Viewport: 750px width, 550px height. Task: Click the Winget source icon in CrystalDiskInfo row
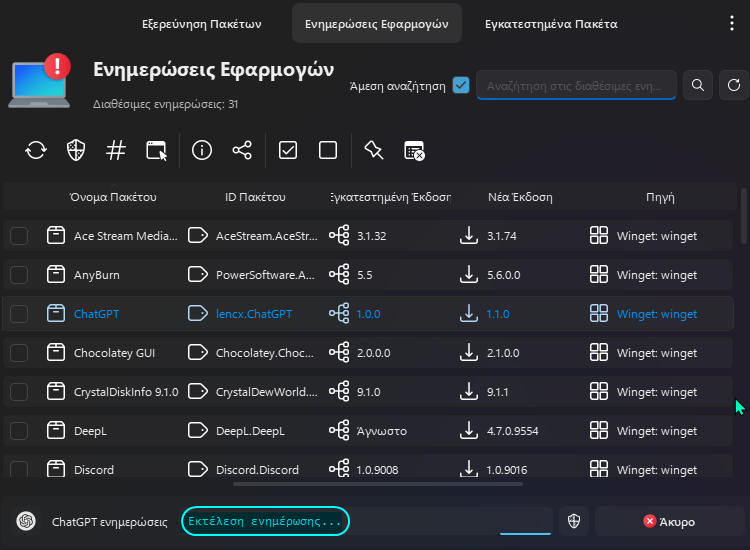[x=599, y=391]
